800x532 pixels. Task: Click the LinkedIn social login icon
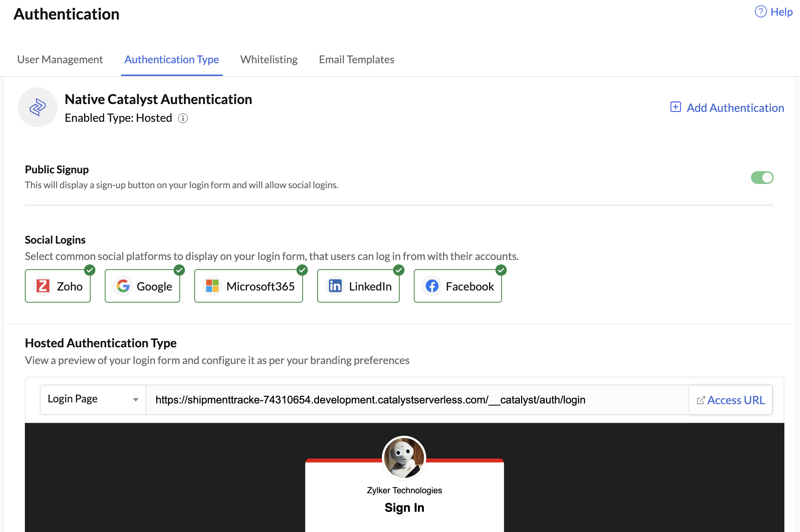pyautogui.click(x=335, y=286)
